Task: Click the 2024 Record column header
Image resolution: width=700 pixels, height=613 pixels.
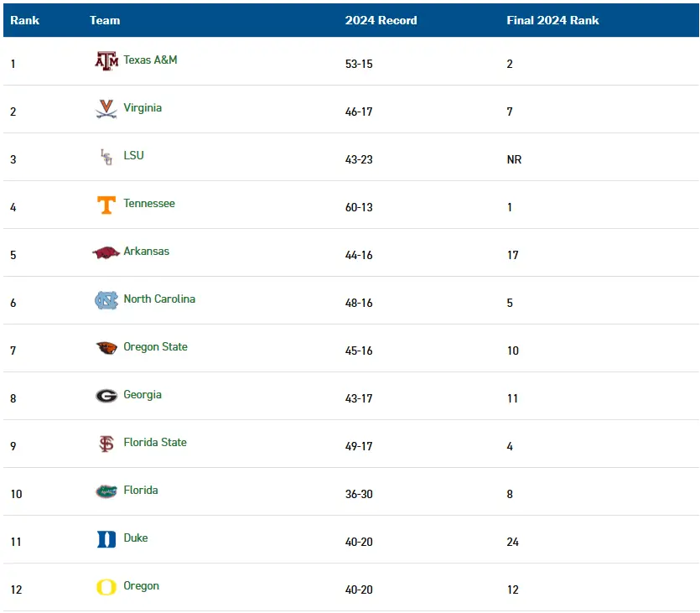Action: point(381,20)
